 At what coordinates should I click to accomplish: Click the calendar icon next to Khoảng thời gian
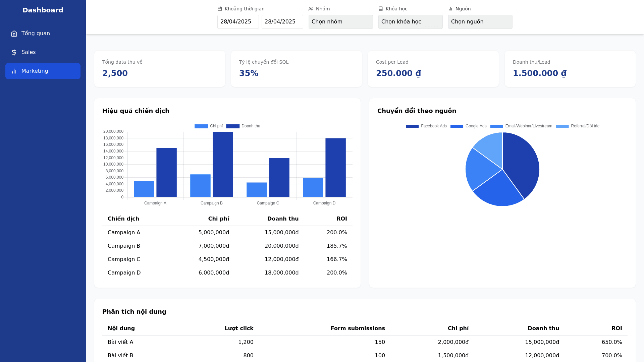pos(220,9)
